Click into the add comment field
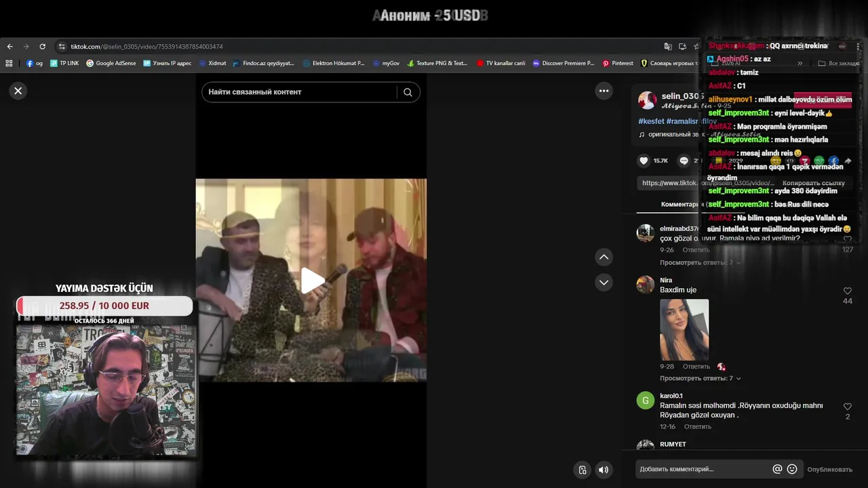Viewport: 868px width, 488px height. click(703, 469)
